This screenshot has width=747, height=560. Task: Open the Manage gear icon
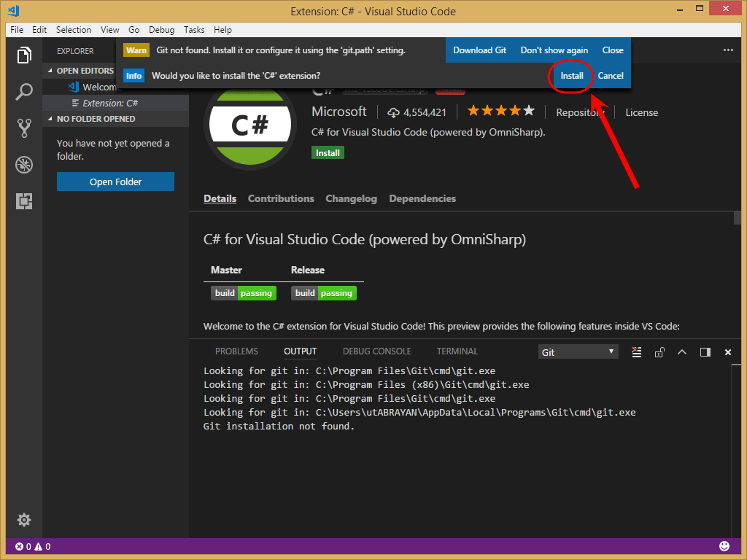[x=24, y=519]
